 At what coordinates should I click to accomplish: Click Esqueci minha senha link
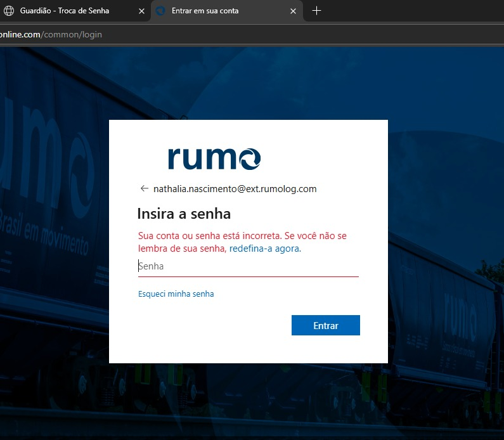click(176, 294)
